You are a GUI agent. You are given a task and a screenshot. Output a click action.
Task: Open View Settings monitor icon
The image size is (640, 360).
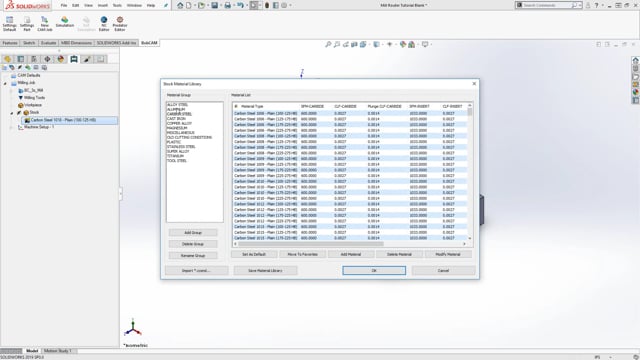425,44
